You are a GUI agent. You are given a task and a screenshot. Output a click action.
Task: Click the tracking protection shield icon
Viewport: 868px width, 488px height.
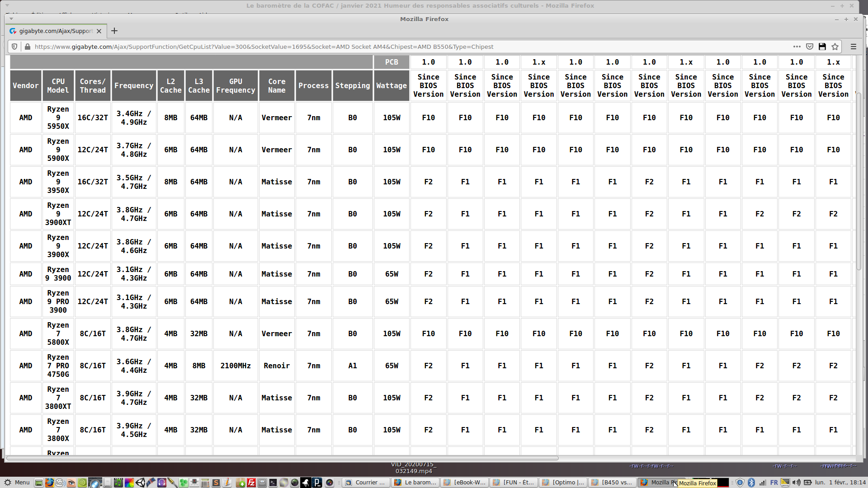point(14,47)
